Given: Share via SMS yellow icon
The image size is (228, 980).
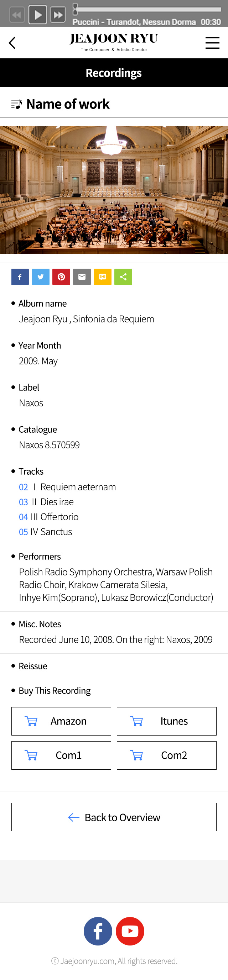Looking at the screenshot, I should point(102,276).
